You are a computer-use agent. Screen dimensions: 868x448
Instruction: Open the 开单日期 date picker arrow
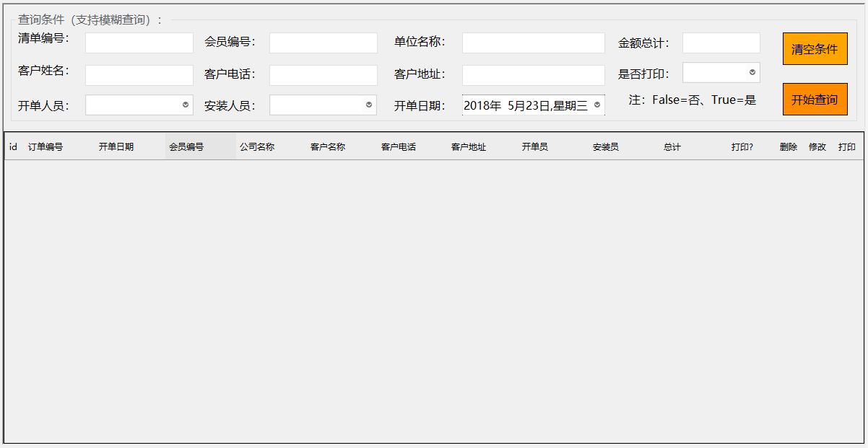[x=597, y=105]
